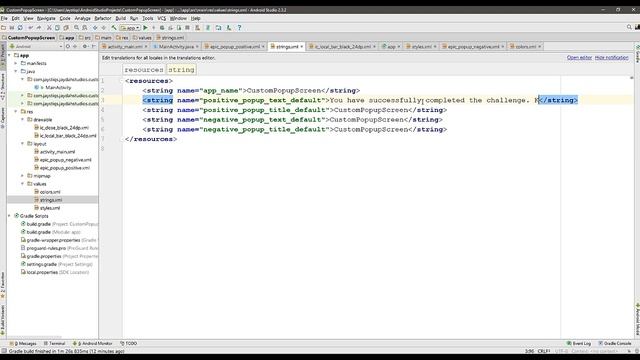Collapse the drawable folder
The image size is (640, 360).
coord(22,120)
